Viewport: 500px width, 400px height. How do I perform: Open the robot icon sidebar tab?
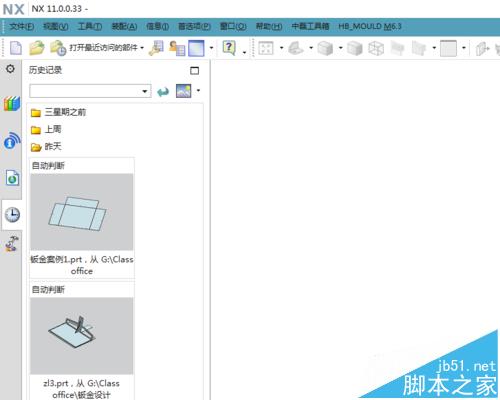tap(12, 244)
